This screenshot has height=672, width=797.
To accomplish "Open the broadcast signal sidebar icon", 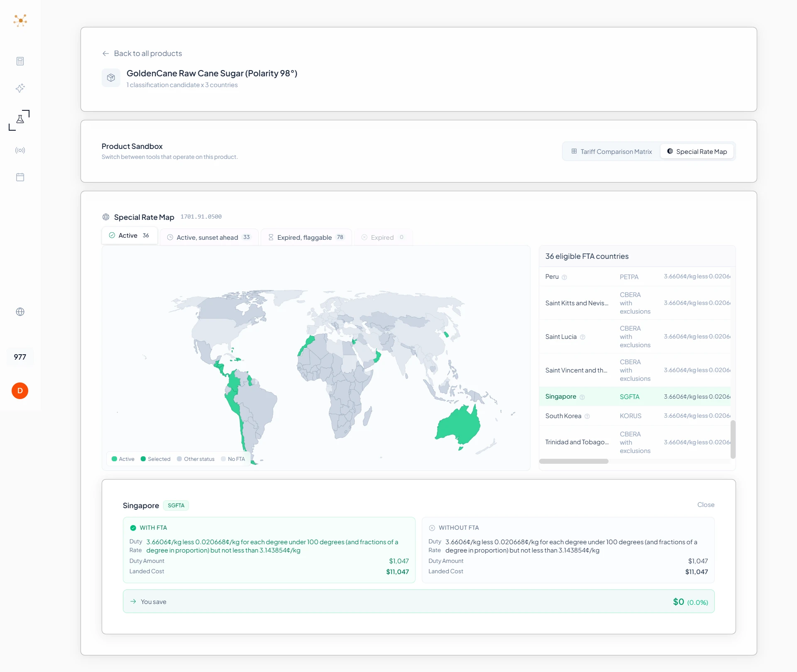I will point(20,150).
